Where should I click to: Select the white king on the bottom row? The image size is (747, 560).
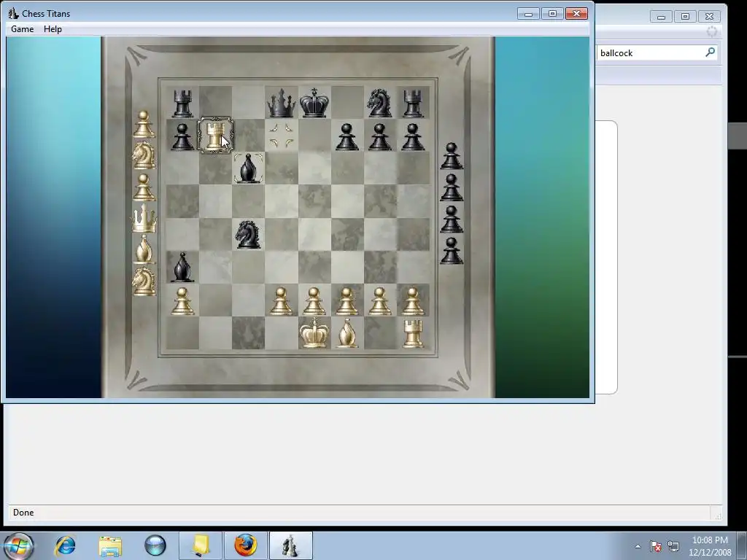314,334
